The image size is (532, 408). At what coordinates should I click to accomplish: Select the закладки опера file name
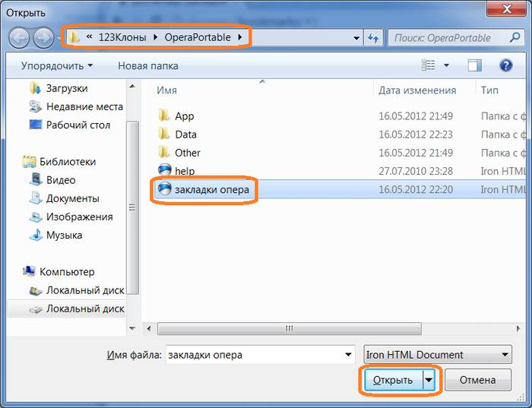coord(212,189)
